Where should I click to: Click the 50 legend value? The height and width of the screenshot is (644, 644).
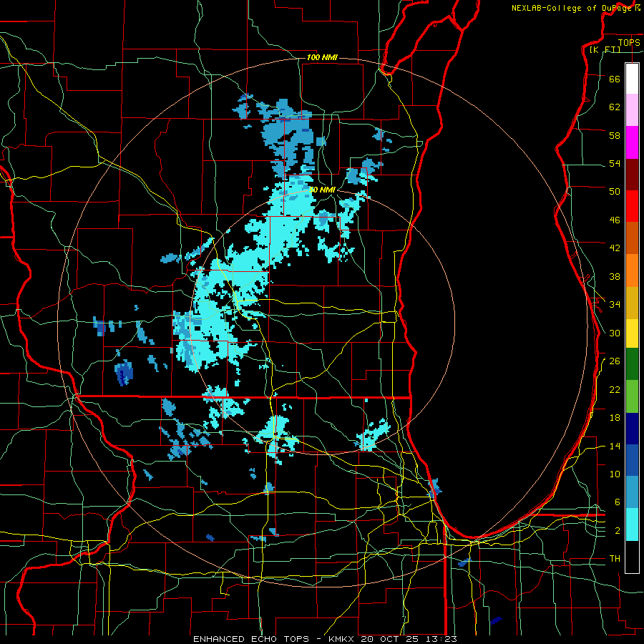(615, 191)
